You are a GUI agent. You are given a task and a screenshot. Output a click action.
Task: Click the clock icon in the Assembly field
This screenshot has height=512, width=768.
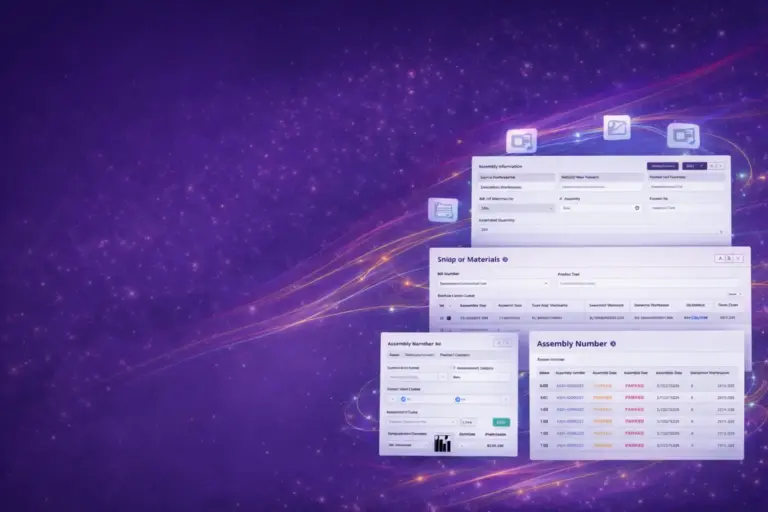tap(637, 208)
